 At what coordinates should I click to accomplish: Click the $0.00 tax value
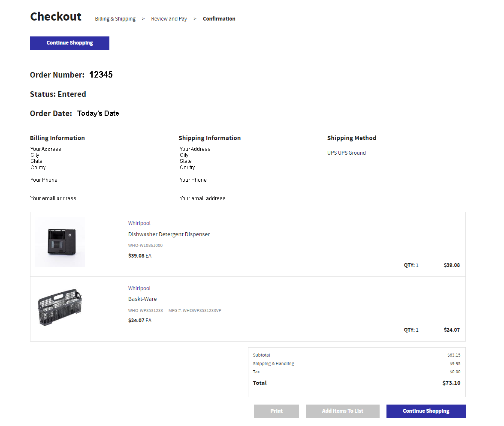455,372
